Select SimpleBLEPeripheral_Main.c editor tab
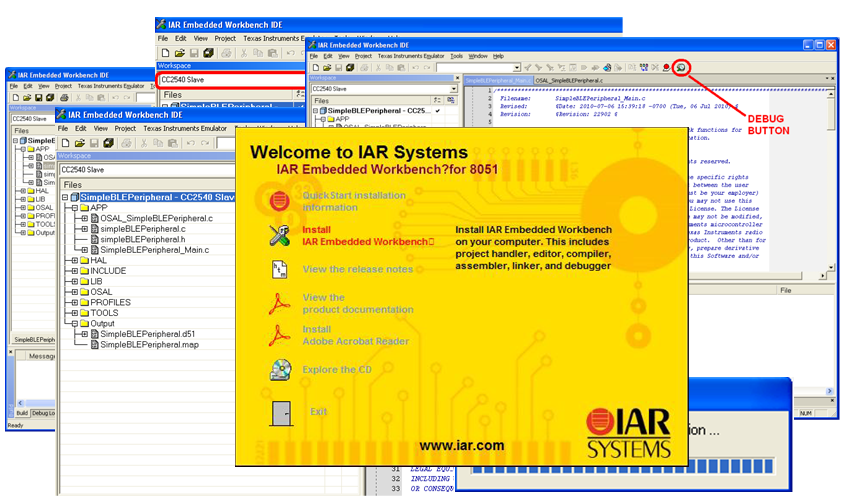The height and width of the screenshot is (502, 844). tap(498, 81)
